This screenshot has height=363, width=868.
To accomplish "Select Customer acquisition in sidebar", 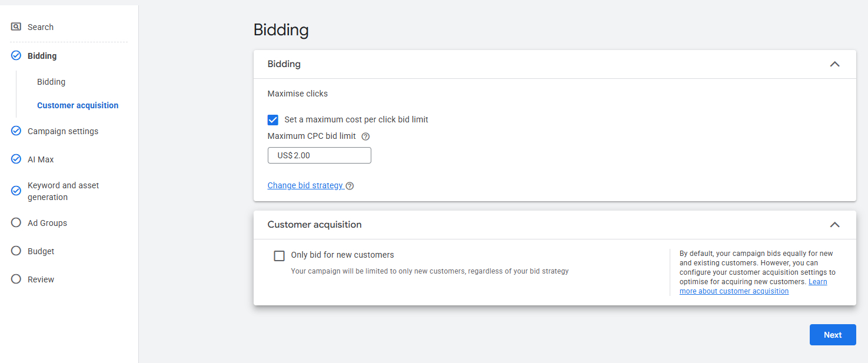I will coord(78,105).
